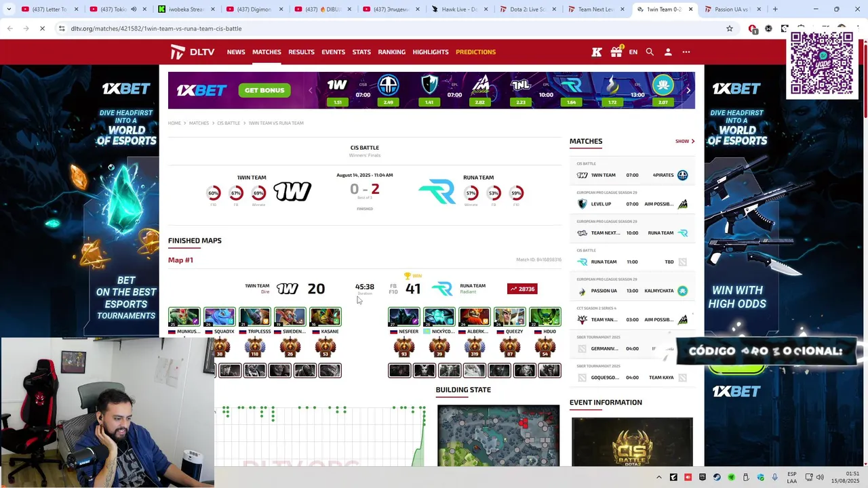Click the K logo icon in header
Viewport: 868px width, 488px height.
(x=597, y=52)
